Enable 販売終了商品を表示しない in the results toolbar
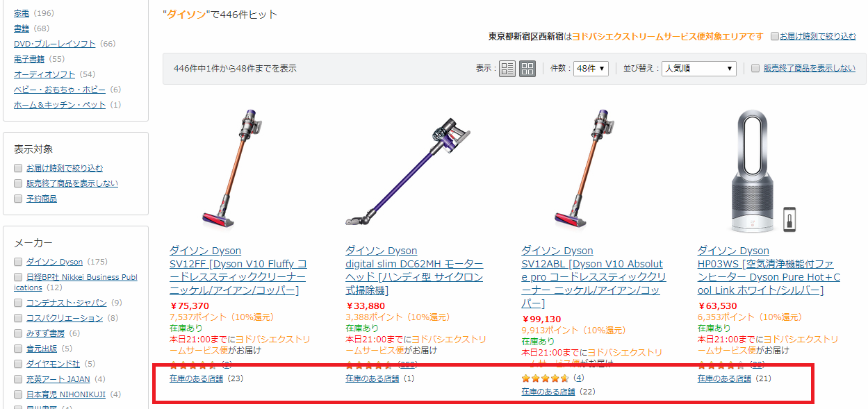The height and width of the screenshot is (409, 868). pos(755,68)
